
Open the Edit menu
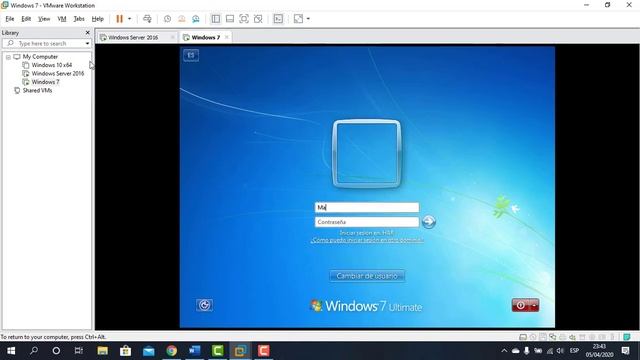click(x=26, y=19)
